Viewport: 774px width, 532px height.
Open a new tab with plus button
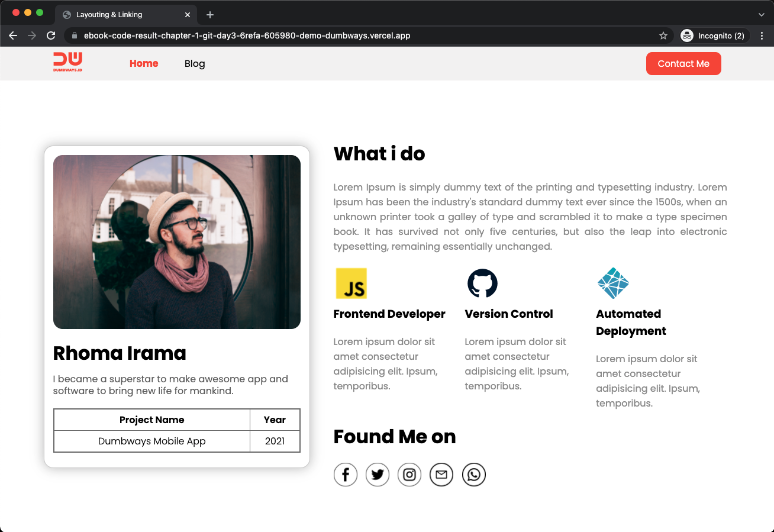coord(210,15)
